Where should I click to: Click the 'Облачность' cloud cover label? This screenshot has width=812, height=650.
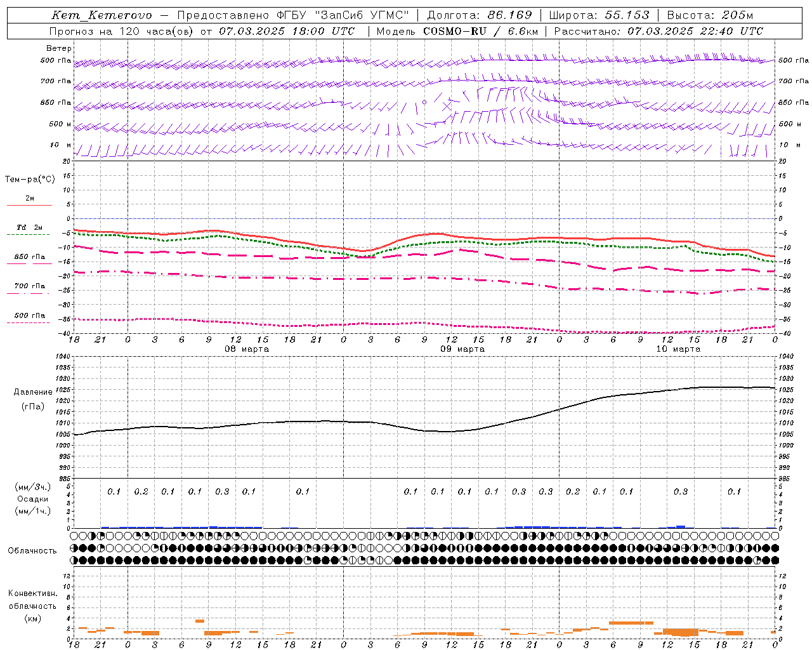(32, 551)
